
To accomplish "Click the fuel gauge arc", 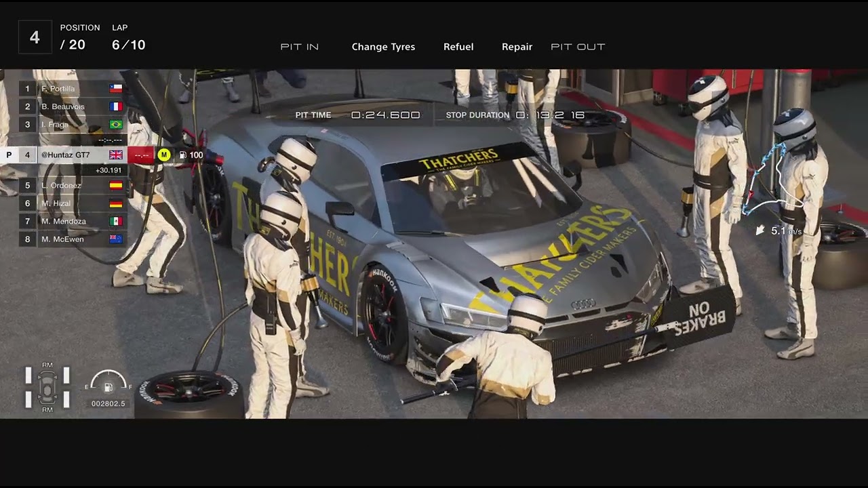I will click(x=108, y=378).
